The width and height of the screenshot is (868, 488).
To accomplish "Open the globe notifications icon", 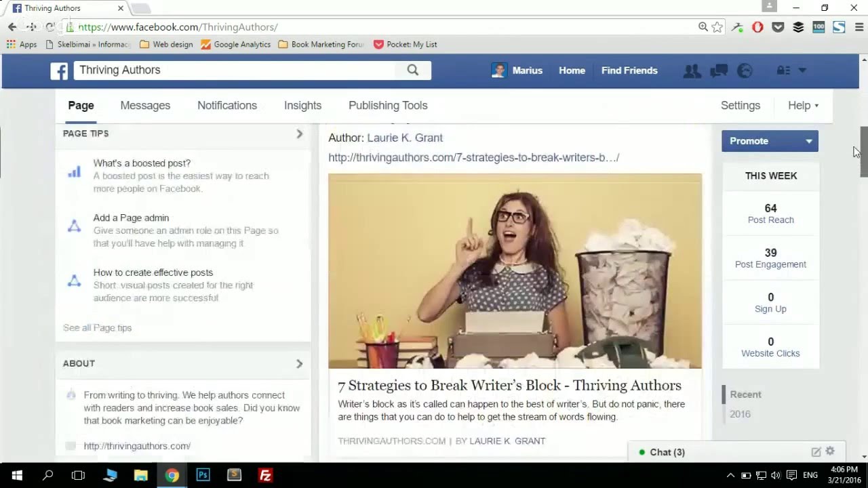I will pyautogui.click(x=745, y=70).
